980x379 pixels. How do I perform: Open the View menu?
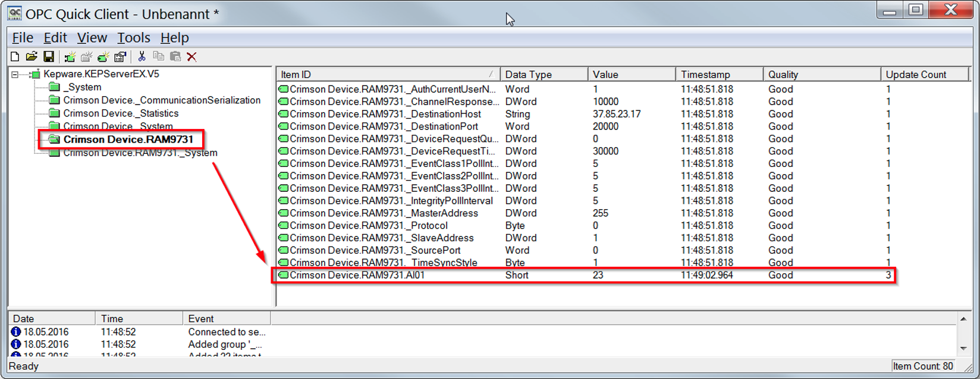point(92,37)
